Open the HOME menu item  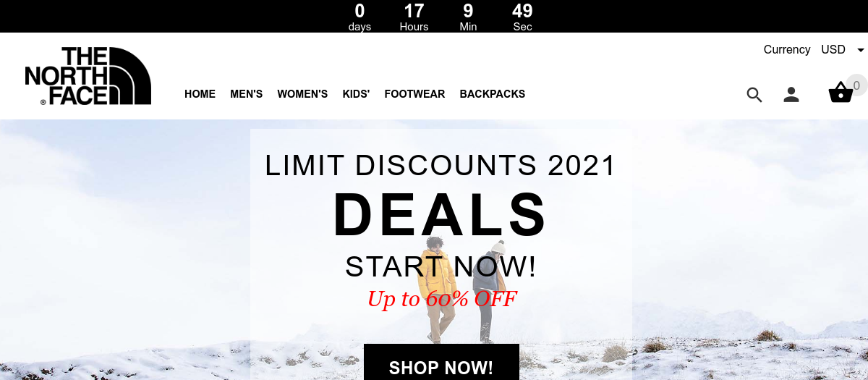click(200, 94)
